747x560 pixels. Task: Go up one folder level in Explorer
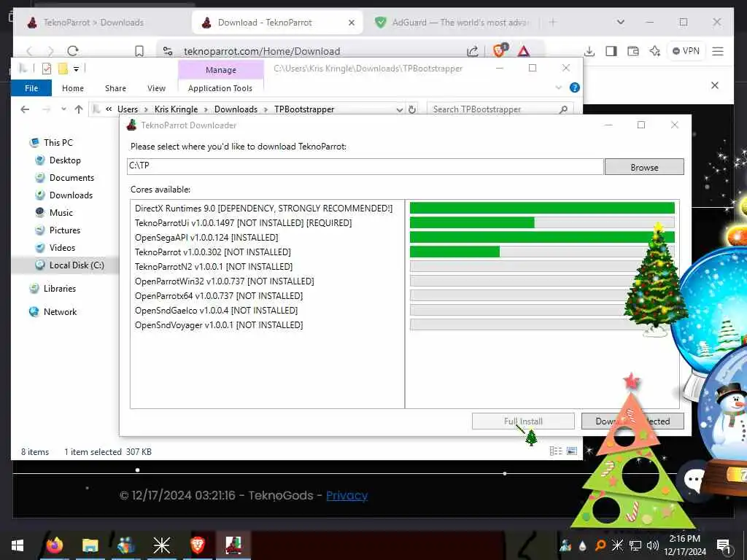tap(79, 109)
